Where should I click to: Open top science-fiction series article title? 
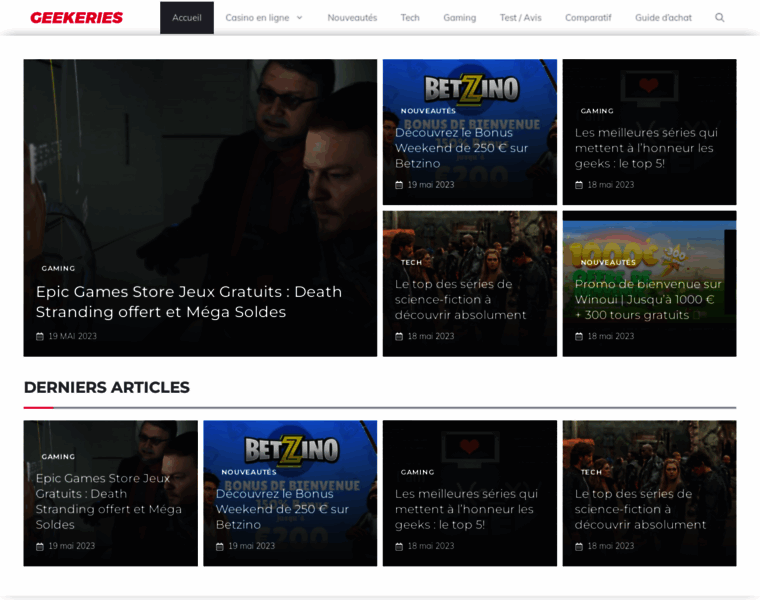[460, 300]
